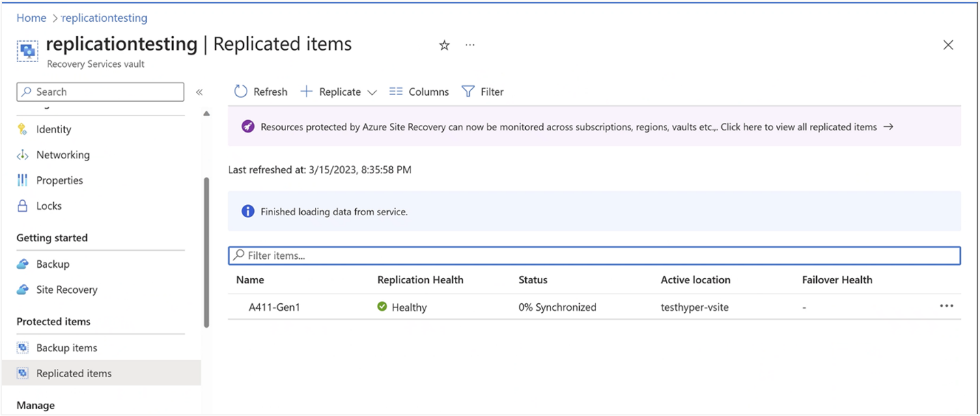
Task: Collapse the sidebar with the double chevron
Action: [x=200, y=92]
